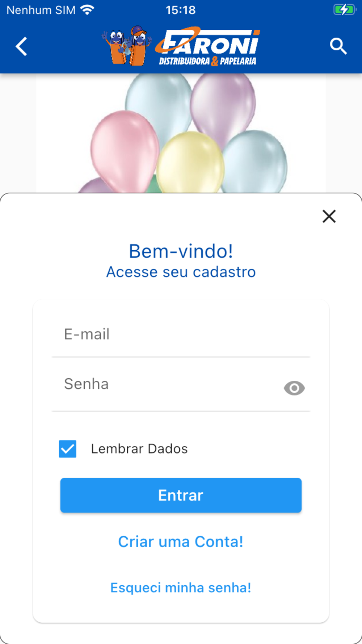362x644 pixels.
Task: Tap the Nenhum SIM carrier text
Action: (x=41, y=10)
